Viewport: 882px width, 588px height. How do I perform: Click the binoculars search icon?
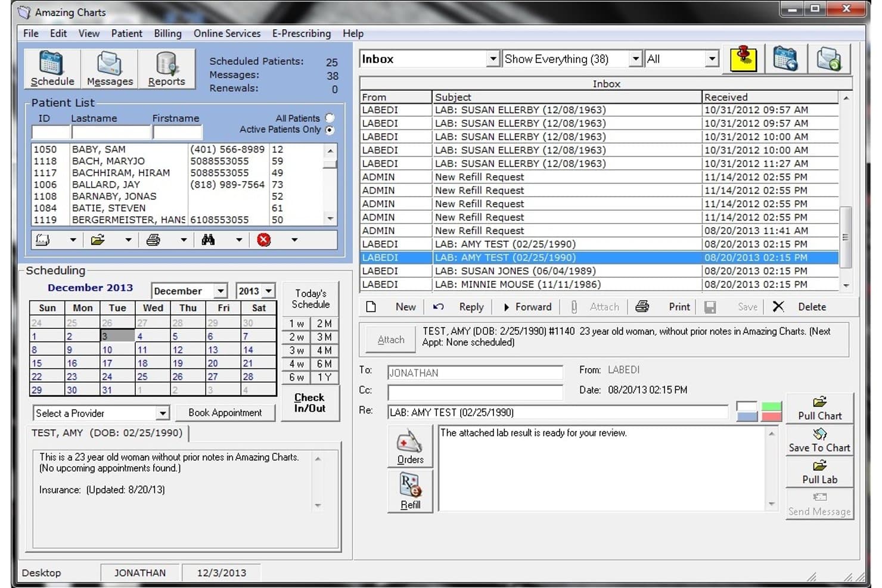208,239
